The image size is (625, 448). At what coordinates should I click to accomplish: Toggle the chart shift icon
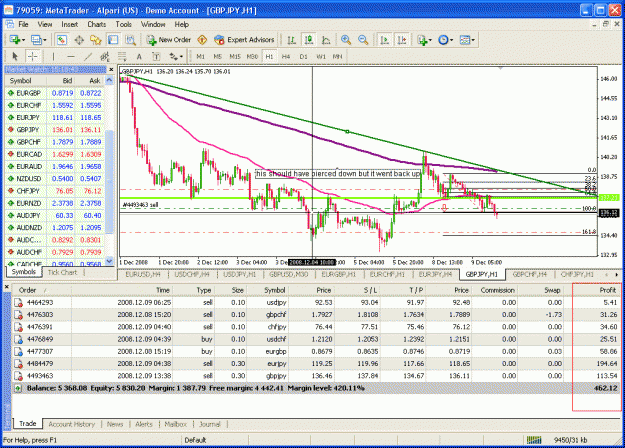coord(402,40)
